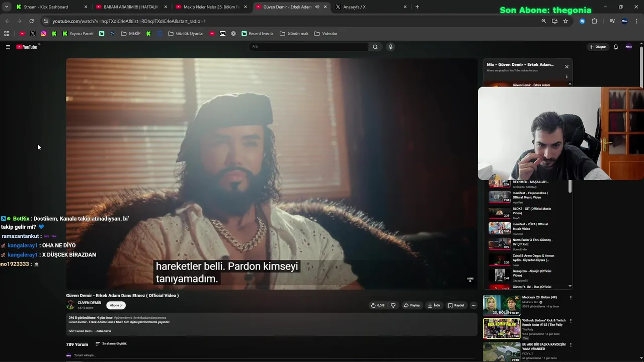The width and height of the screenshot is (644, 362).
Task: Open the Extensions puzzle icon
Action: (594, 21)
